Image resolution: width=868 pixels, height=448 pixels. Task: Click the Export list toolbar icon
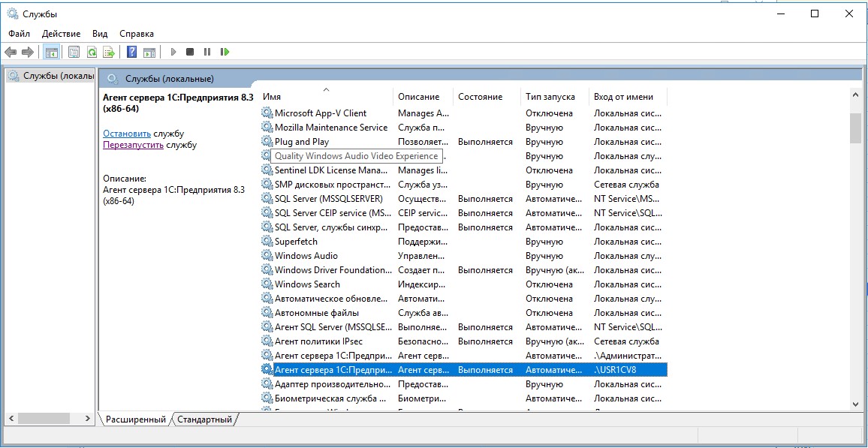tap(109, 52)
